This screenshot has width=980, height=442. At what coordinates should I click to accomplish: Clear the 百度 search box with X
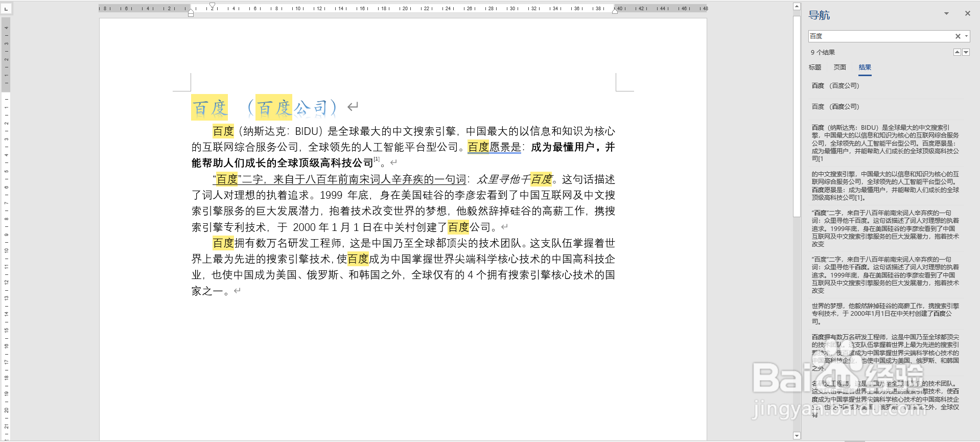pos(958,36)
